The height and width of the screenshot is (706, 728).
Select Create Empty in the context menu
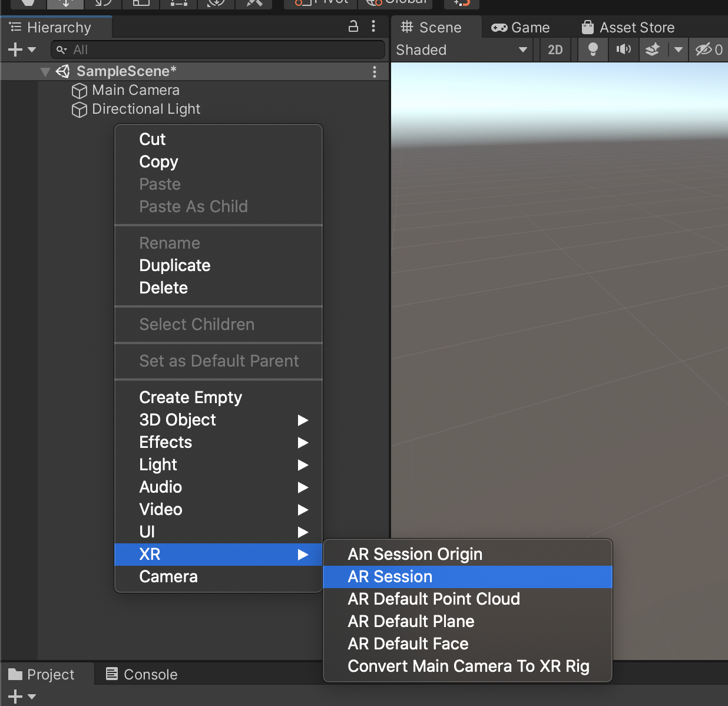click(x=219, y=397)
